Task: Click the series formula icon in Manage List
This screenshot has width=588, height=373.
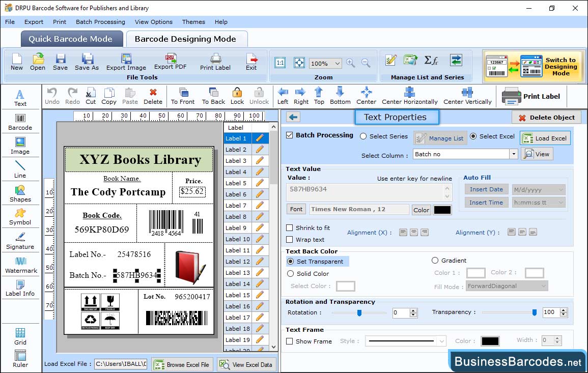Action: (431, 60)
